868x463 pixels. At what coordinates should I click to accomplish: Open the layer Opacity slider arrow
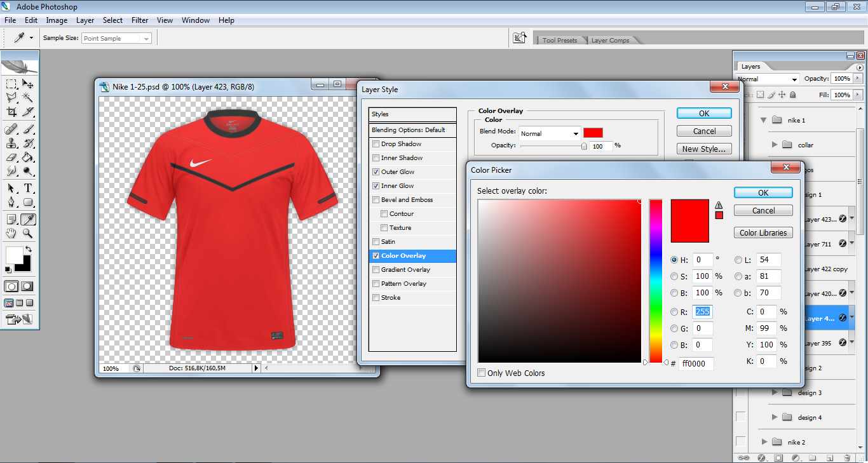click(857, 79)
